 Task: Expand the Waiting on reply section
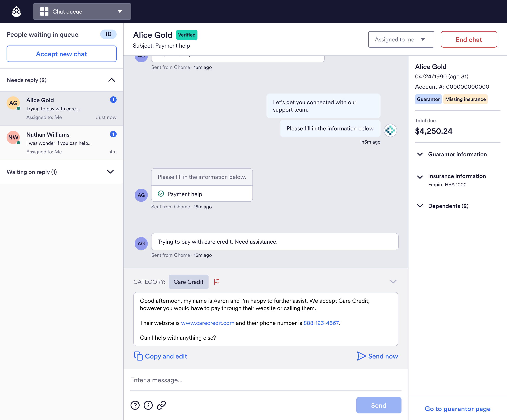click(x=110, y=172)
